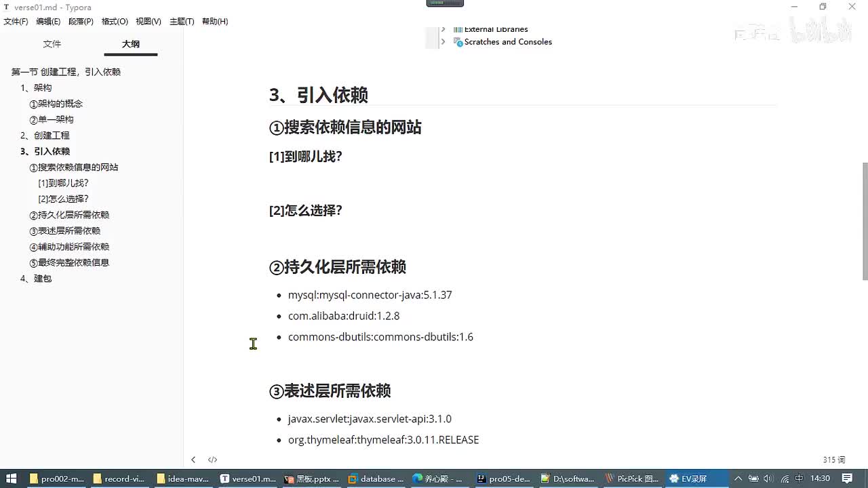Screen dimensions: 868x488
Task: Jump to outline item 1、架构
Action: pyautogui.click(x=36, y=87)
